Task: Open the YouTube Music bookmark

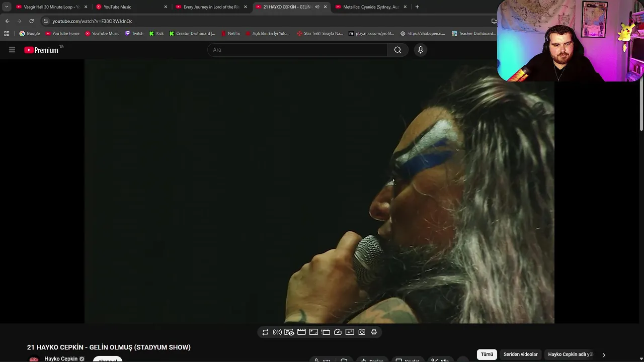Action: click(x=102, y=34)
